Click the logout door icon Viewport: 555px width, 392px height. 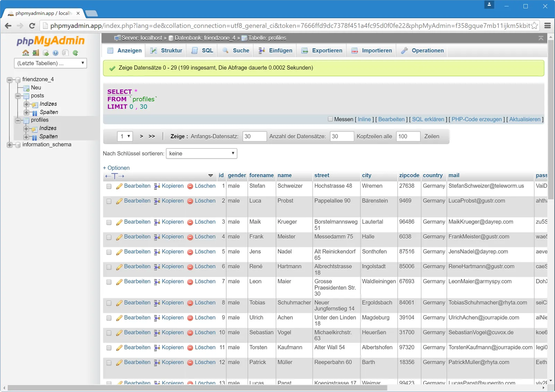(36, 53)
